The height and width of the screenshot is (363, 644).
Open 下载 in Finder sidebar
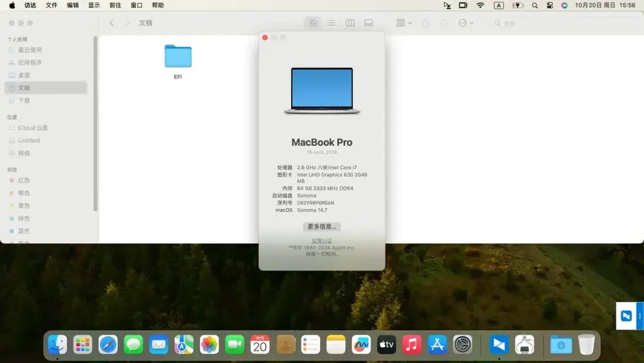coord(24,101)
